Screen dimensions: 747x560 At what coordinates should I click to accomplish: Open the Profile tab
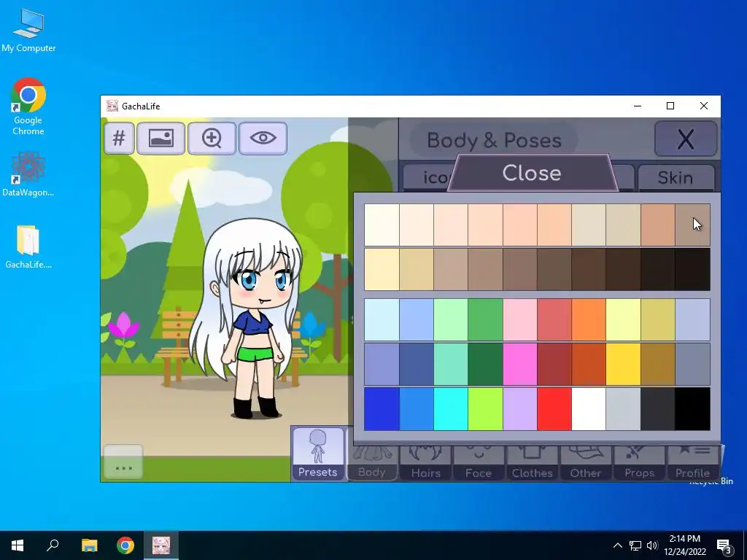coord(693,462)
